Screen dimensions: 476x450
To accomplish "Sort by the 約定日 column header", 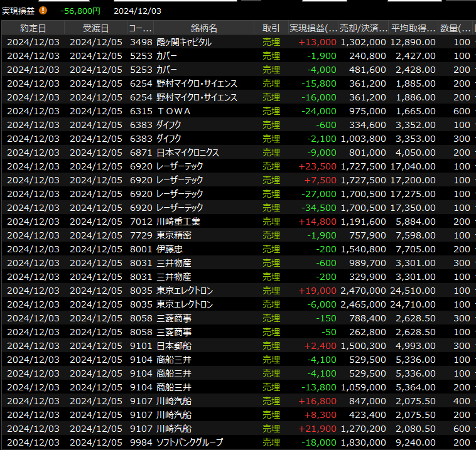I will click(x=33, y=28).
